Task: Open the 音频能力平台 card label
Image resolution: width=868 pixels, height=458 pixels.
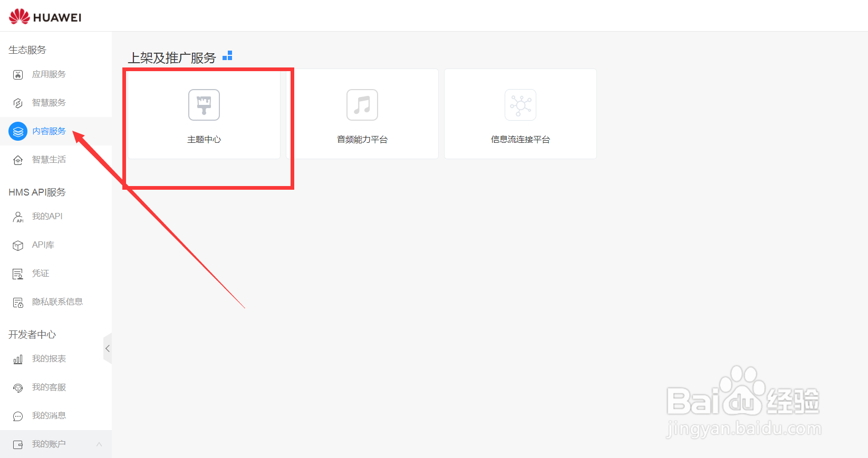Action: click(362, 140)
